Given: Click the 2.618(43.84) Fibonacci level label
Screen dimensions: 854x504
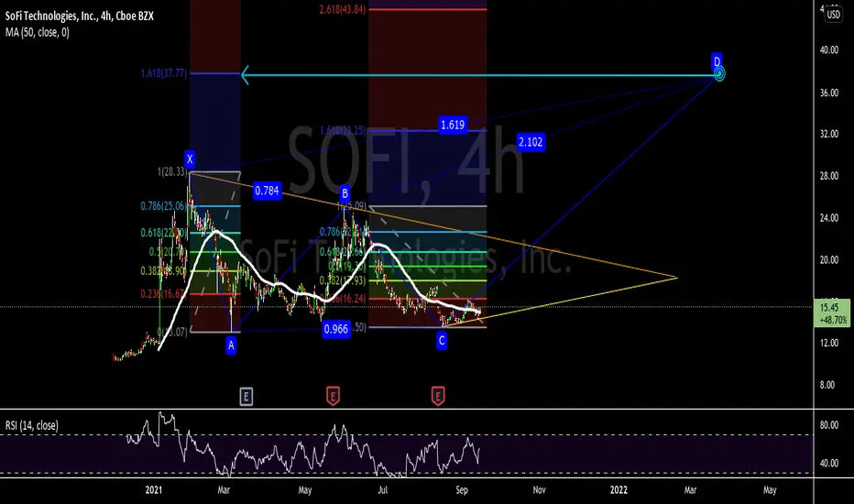Looking at the screenshot, I should tap(342, 9).
